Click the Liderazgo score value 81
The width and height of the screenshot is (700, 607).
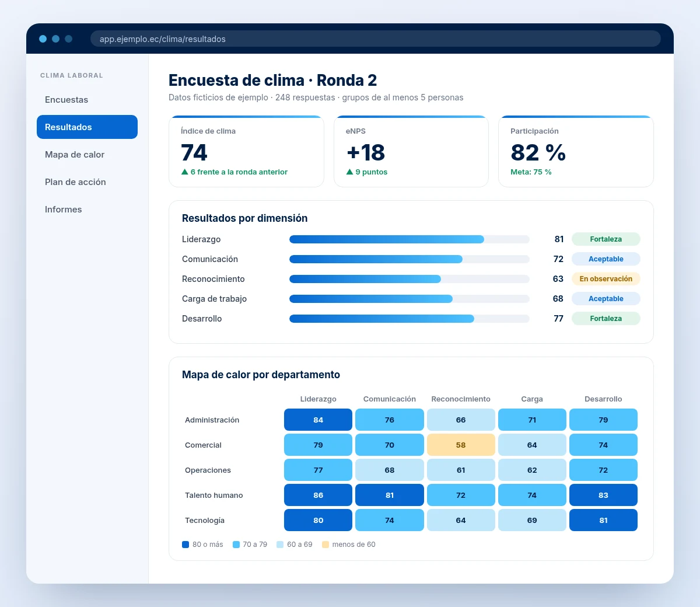[x=559, y=239]
